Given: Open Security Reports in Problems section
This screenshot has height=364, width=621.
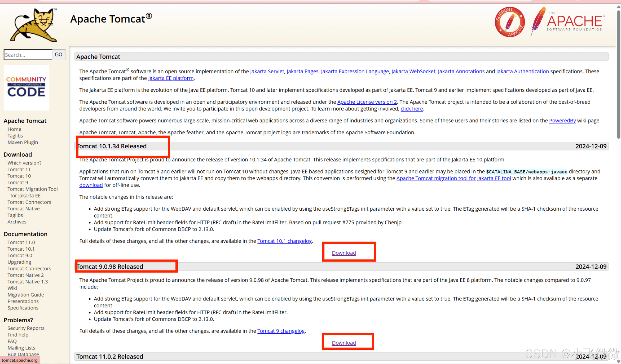Looking at the screenshot, I should tap(26, 328).
